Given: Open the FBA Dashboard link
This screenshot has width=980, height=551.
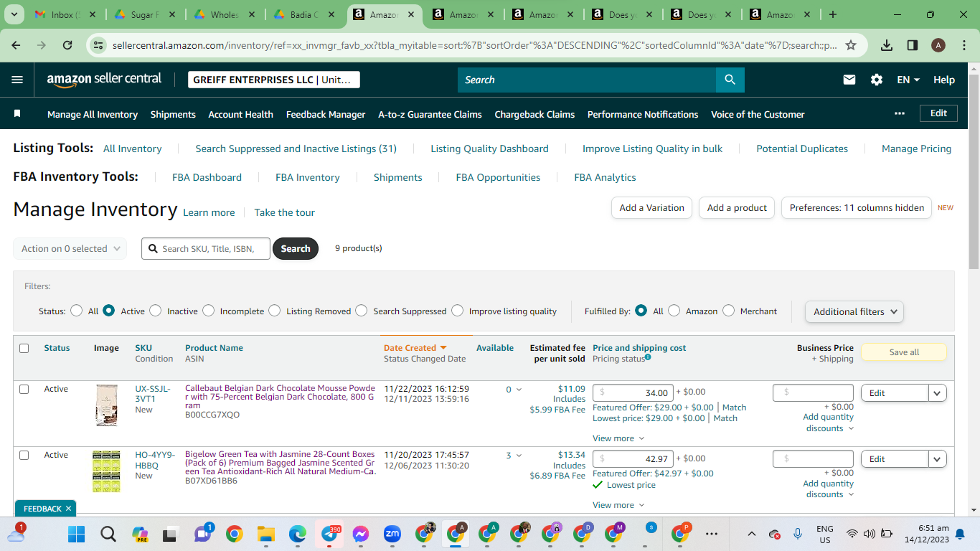Looking at the screenshot, I should coord(207,177).
